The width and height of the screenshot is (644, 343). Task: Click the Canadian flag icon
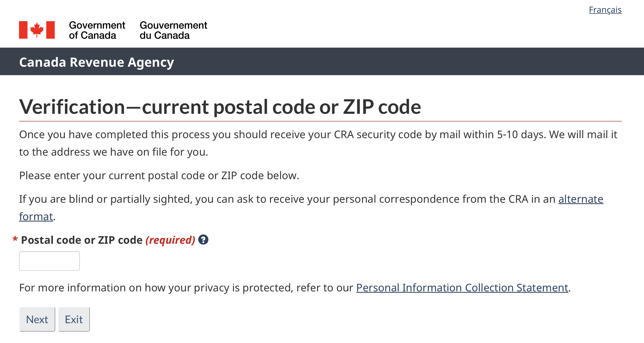click(37, 30)
